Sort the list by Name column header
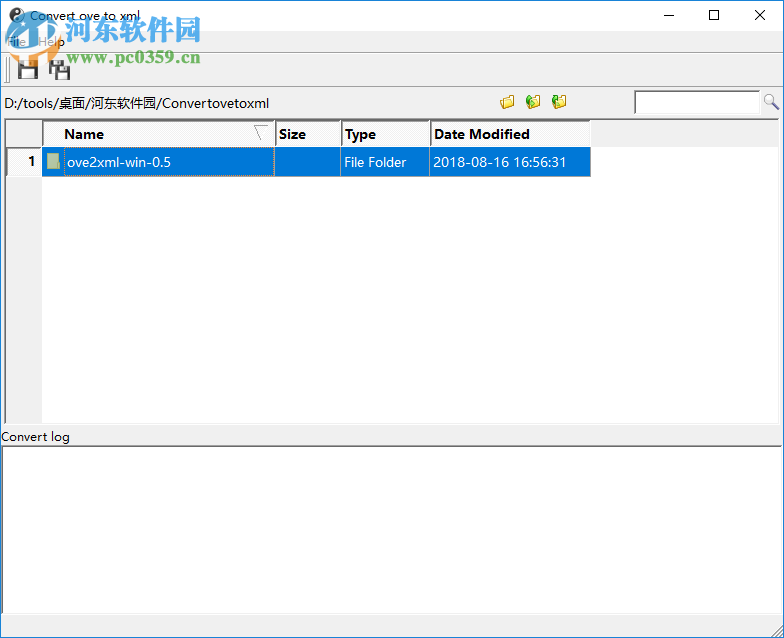 159,134
